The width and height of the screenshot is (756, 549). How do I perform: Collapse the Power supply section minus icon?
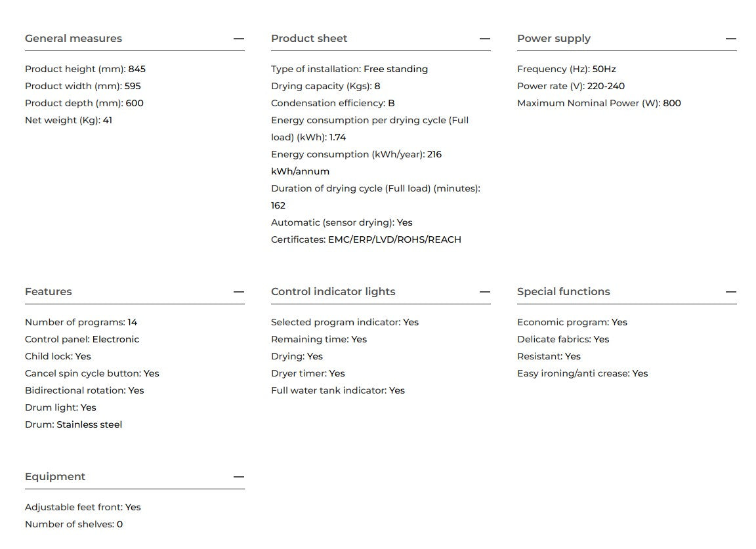[x=731, y=39]
